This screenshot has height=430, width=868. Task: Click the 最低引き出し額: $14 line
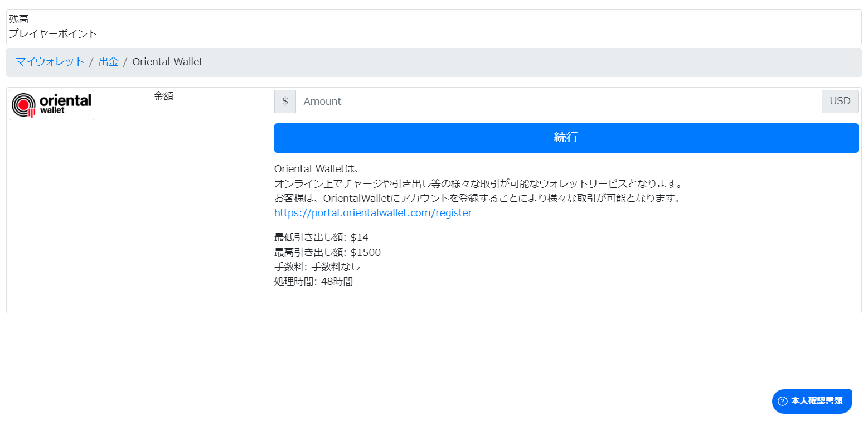click(x=321, y=238)
